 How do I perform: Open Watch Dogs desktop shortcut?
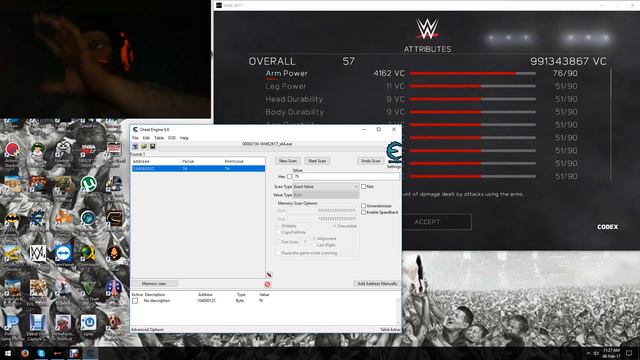(x=38, y=253)
